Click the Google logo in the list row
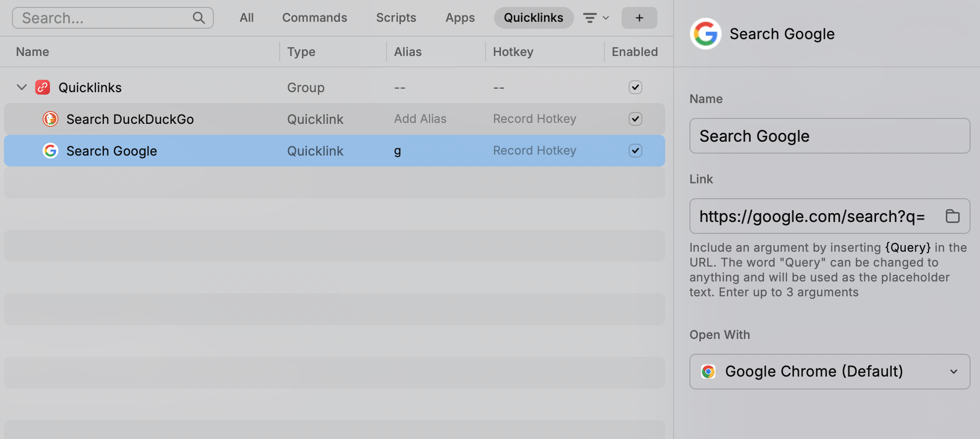Screen dimensions: 980x439 coord(50,151)
